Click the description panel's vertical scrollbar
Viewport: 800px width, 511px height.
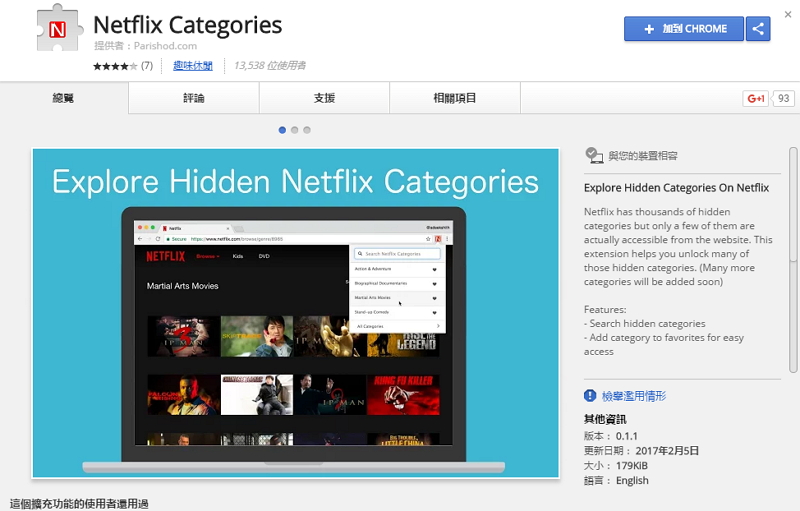[793, 250]
